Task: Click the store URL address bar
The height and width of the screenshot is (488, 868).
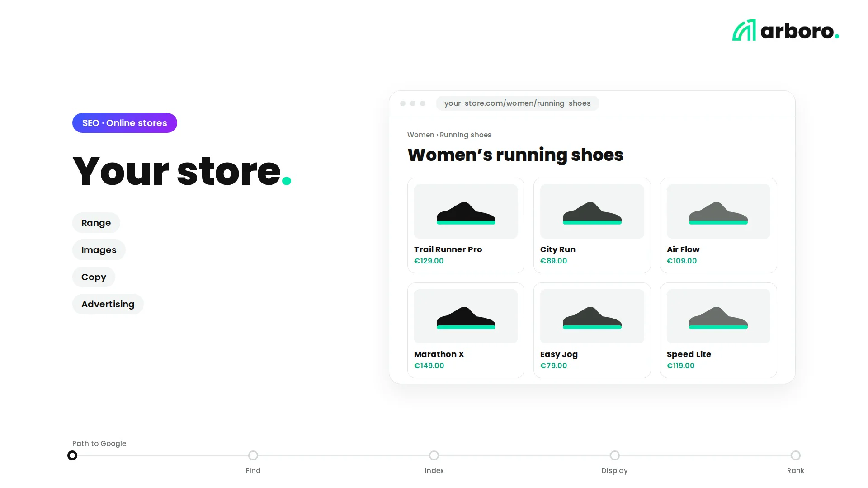Action: click(517, 103)
